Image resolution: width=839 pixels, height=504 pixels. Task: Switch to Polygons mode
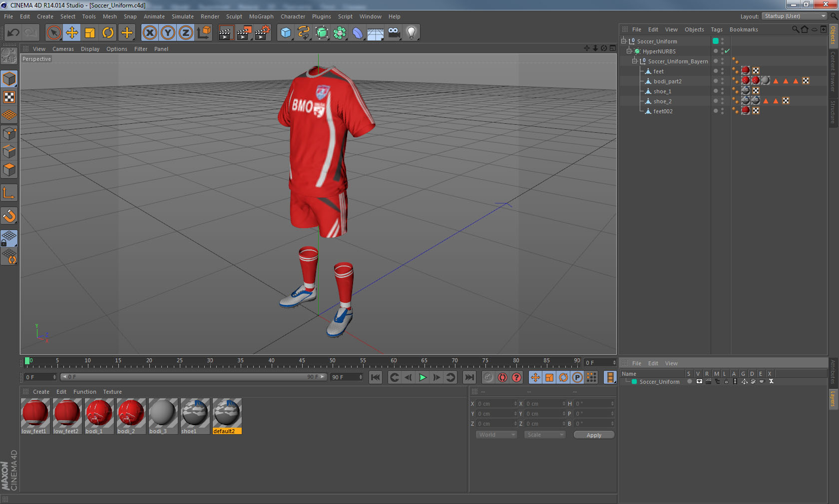coord(9,170)
